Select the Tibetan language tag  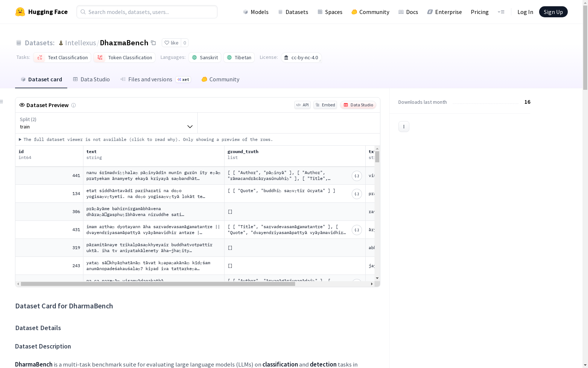pos(239,57)
